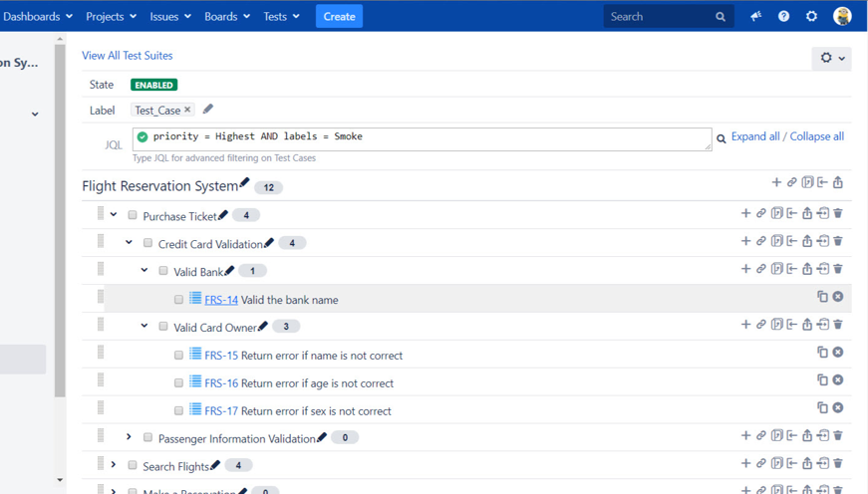The image size is (868, 494).
Task: Tick the FRS-17 checkbox
Action: (178, 410)
